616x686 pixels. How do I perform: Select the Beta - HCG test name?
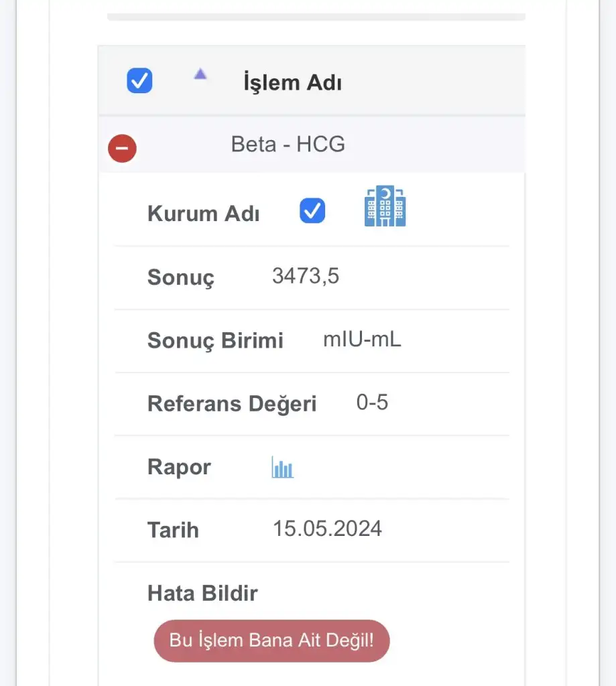[x=288, y=144]
